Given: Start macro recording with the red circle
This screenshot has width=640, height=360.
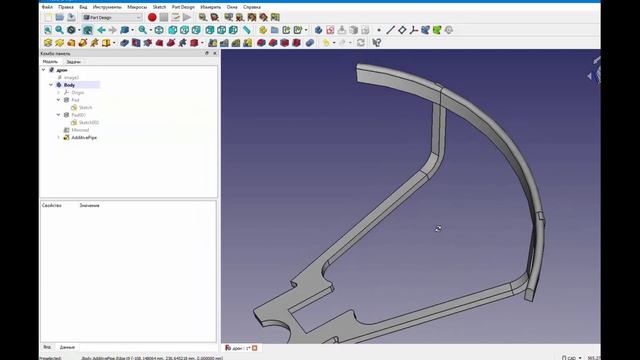Looking at the screenshot, I should click(x=152, y=18).
